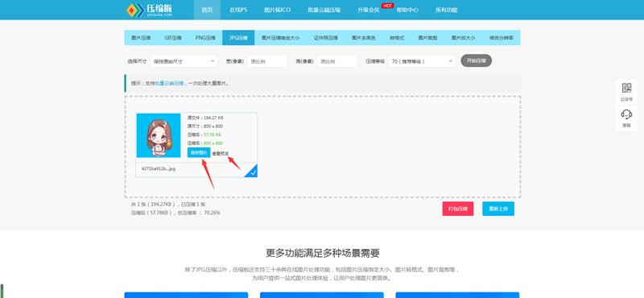Viewport: 644px width, 298px height.
Task: Click the red 打包压缩 button
Action: tap(458, 209)
